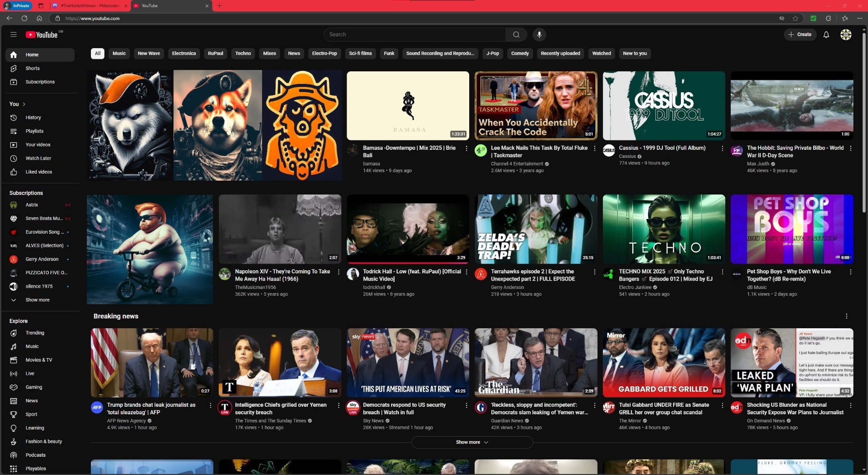Screen dimensions: 868x475
Task: Click the YouTube logo
Action: coord(42,35)
